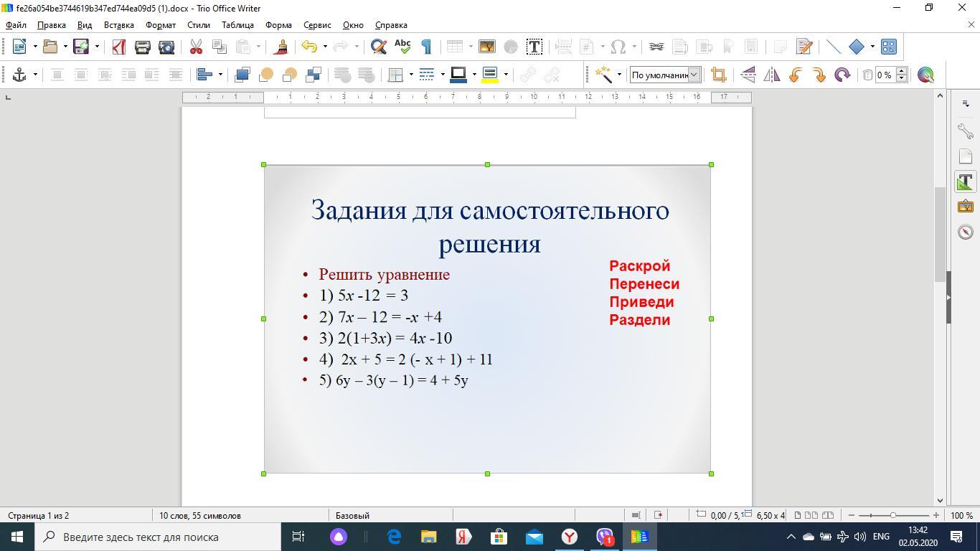Image resolution: width=980 pixels, height=551 pixels.
Task: Insert a text box
Action: pyautogui.click(x=534, y=47)
